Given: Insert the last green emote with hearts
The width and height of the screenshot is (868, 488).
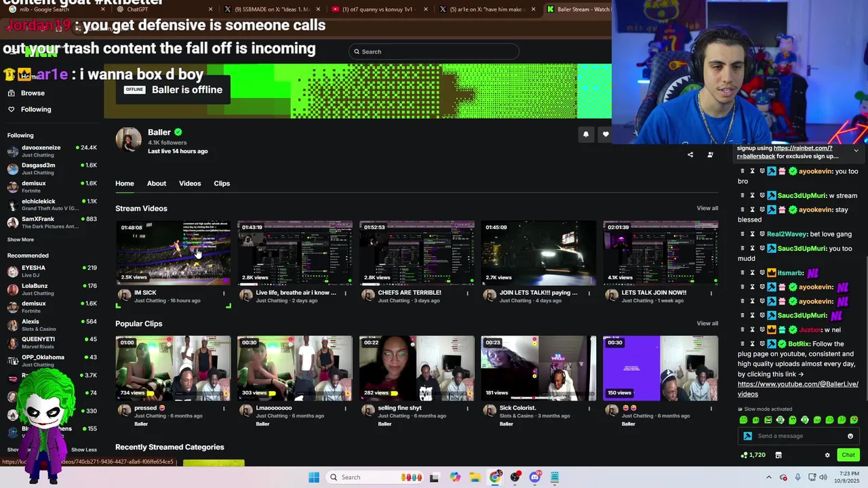Looking at the screenshot, I should coord(854,420).
